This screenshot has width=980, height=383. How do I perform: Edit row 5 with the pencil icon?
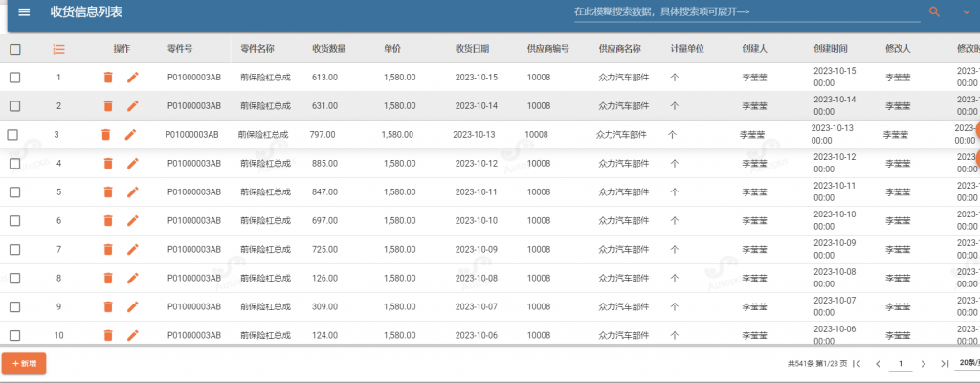132,192
